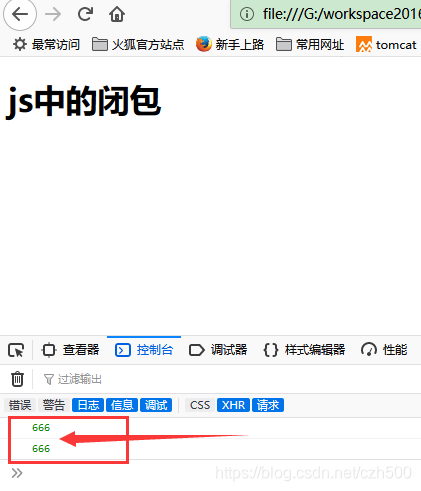Toggle the CSS filter
Image resolution: width=421 pixels, height=491 pixels.
(200, 405)
